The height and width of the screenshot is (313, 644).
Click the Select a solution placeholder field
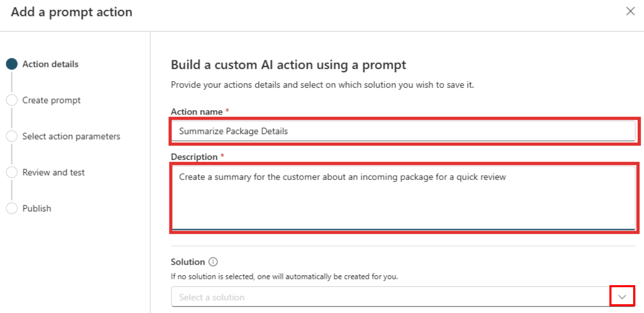click(x=362, y=297)
